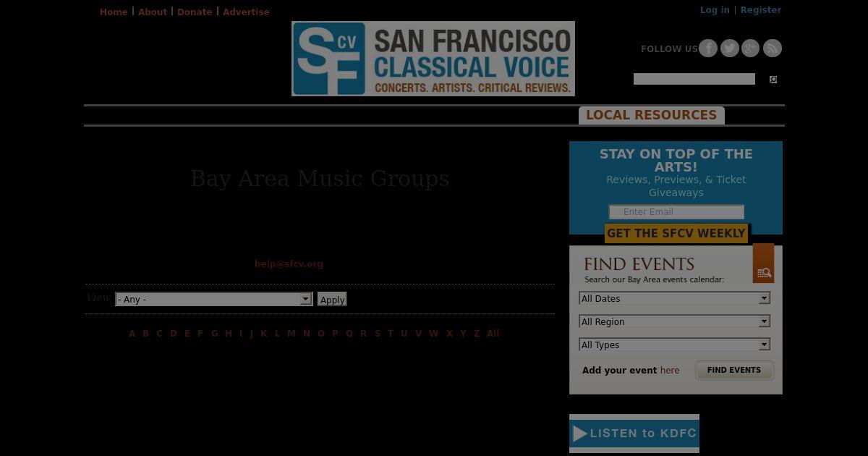
Task: Apply the View filter
Action: click(332, 299)
